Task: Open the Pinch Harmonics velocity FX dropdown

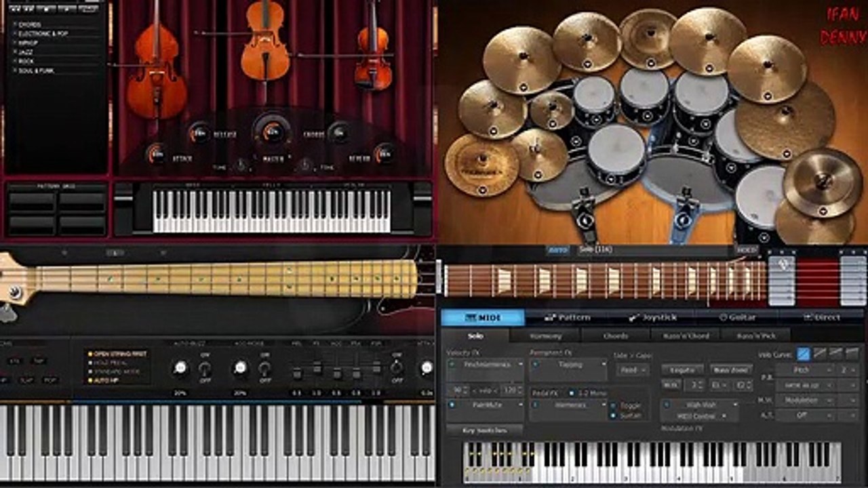Action: [486, 365]
